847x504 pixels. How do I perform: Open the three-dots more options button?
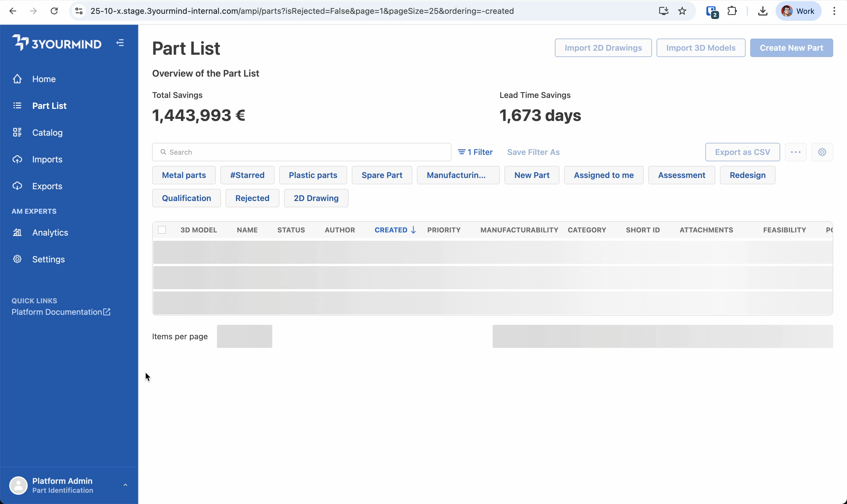click(x=795, y=152)
